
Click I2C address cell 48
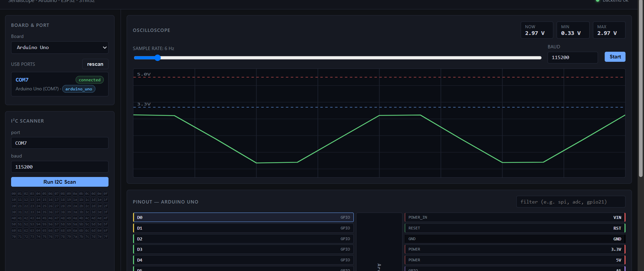click(63, 218)
